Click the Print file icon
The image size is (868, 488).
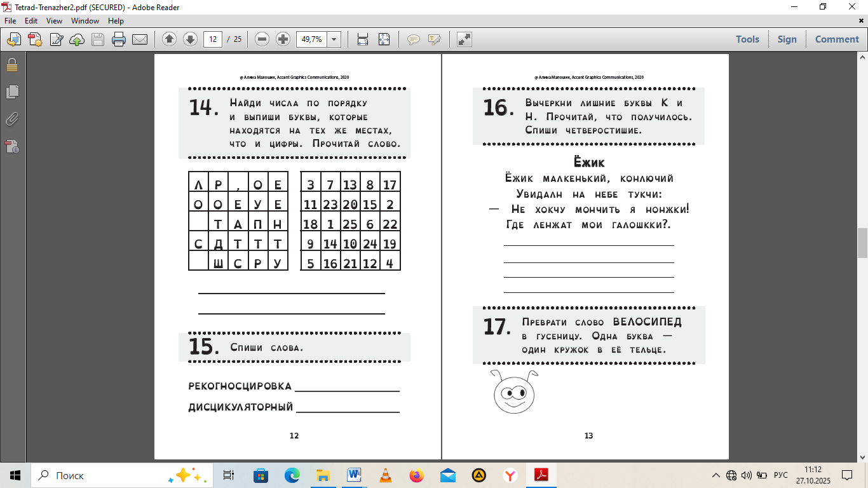tap(118, 39)
